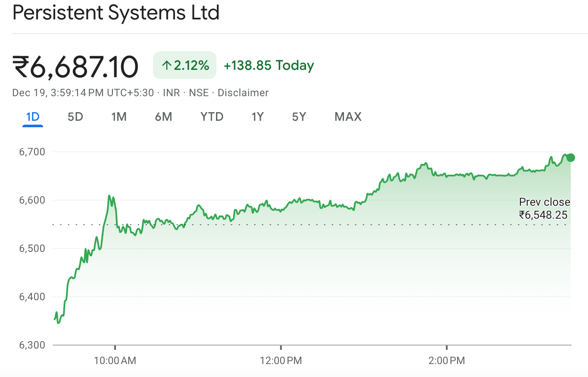Open the 1M chart range
The height and width of the screenshot is (377, 588).
pos(119,117)
